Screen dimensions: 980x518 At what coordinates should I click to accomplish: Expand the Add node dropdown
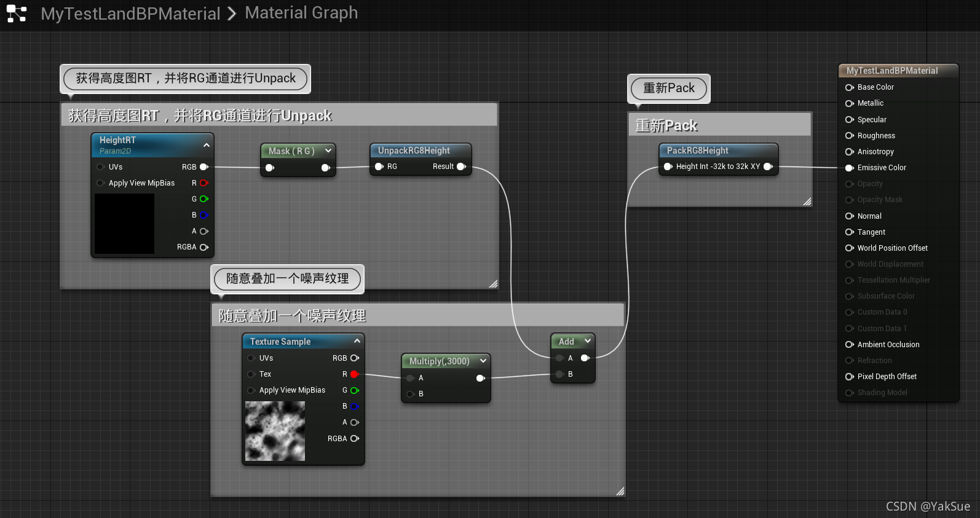click(x=588, y=341)
